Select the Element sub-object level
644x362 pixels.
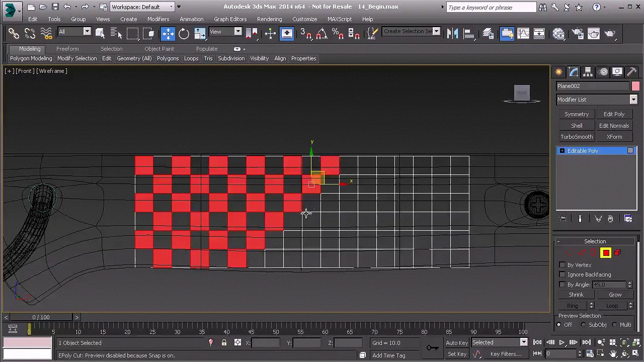[x=617, y=253]
